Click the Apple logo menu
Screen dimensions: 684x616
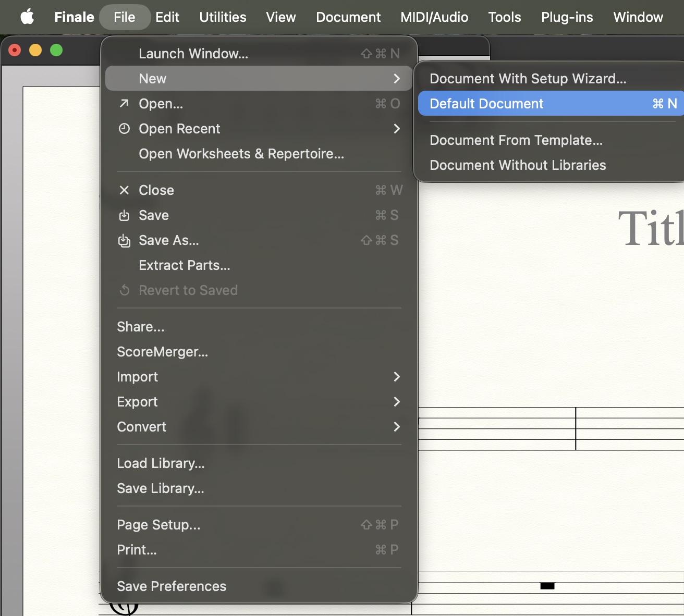pos(27,17)
